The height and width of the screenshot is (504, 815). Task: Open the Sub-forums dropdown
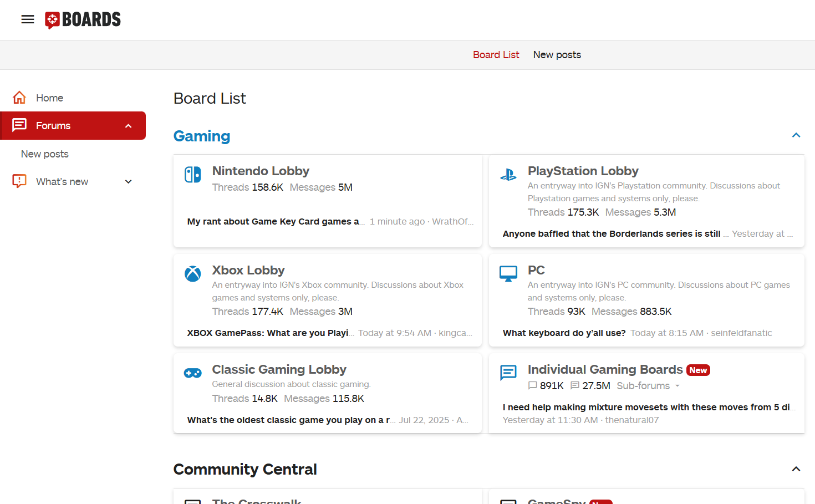point(648,386)
